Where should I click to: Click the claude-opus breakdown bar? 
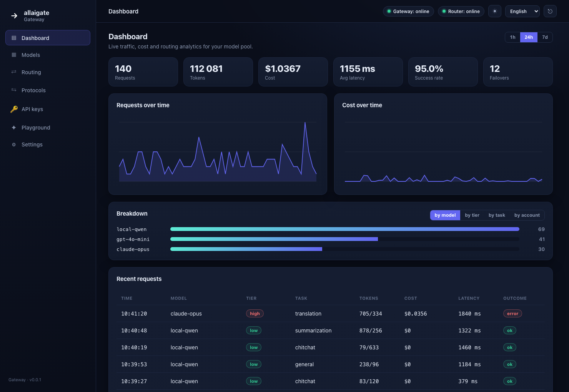point(246,249)
